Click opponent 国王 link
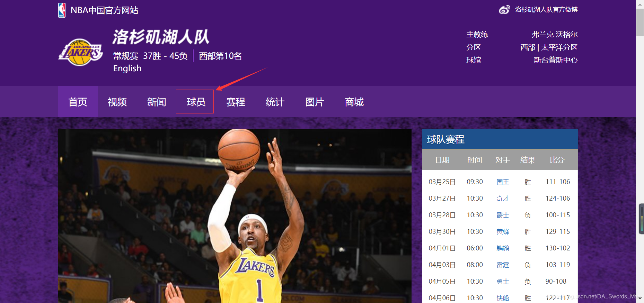 point(503,182)
